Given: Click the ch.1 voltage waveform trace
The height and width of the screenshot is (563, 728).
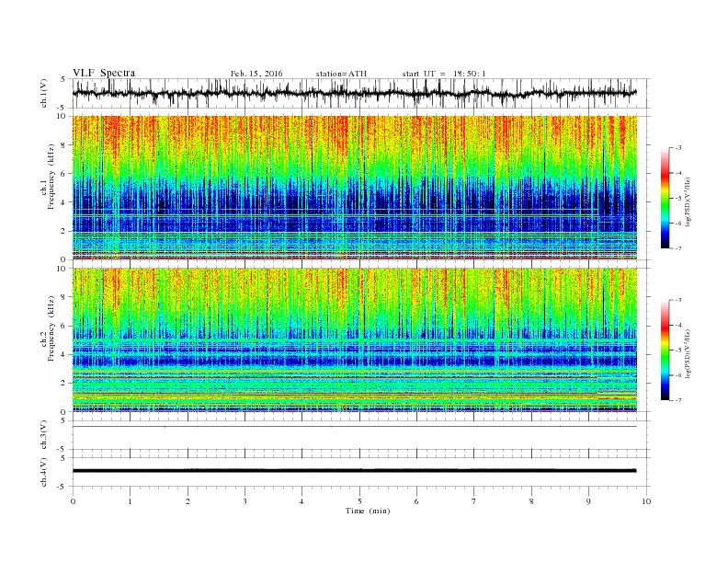Looking at the screenshot, I should [x=355, y=93].
